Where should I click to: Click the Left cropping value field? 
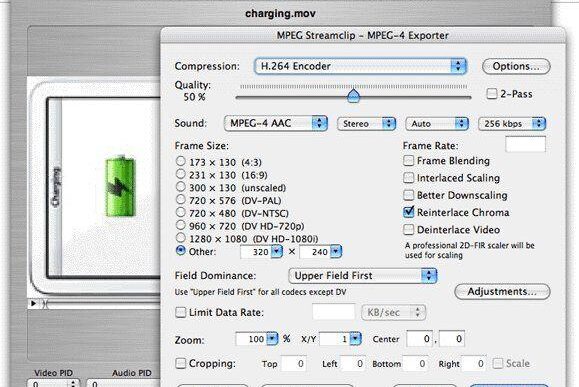click(x=353, y=364)
